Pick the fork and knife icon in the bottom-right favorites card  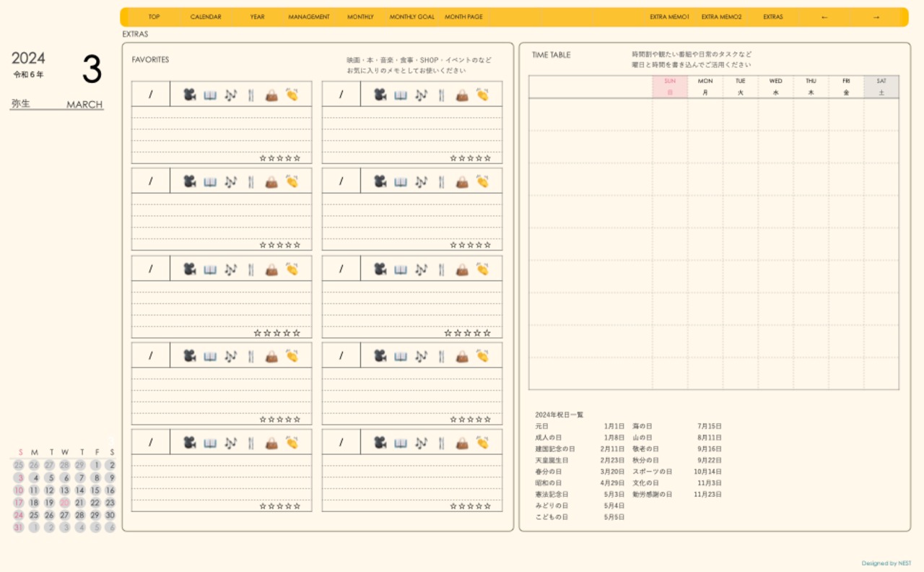pos(441,443)
